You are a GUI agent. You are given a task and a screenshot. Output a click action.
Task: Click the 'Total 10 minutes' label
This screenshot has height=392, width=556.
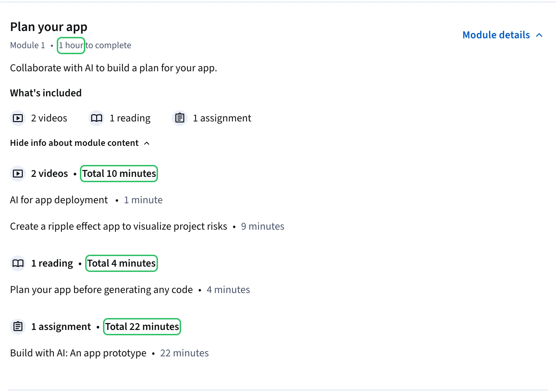coord(119,174)
